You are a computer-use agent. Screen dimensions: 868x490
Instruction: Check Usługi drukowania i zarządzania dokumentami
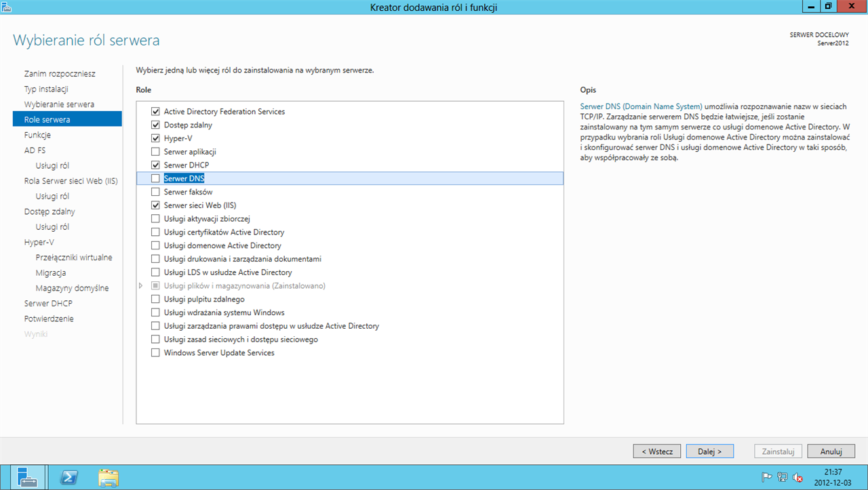(x=155, y=259)
